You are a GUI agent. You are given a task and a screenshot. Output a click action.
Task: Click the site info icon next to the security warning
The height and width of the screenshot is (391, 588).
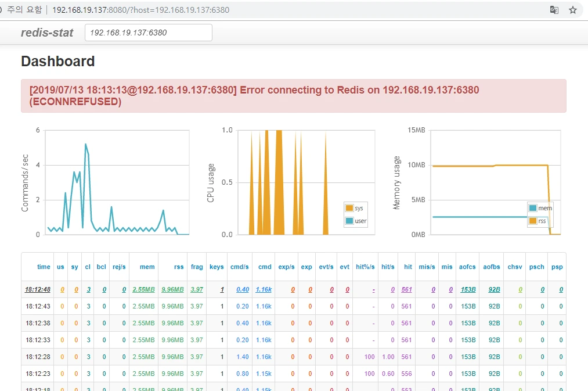[x=1, y=10]
